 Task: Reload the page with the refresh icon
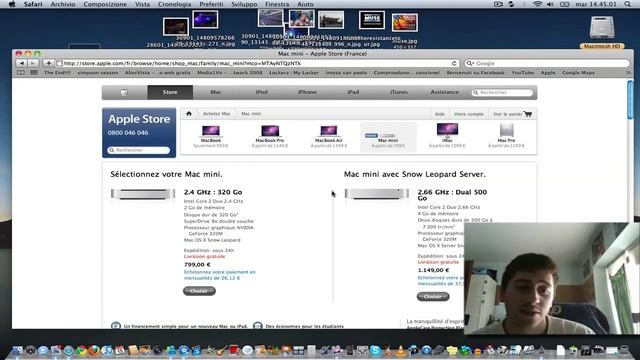click(x=454, y=63)
